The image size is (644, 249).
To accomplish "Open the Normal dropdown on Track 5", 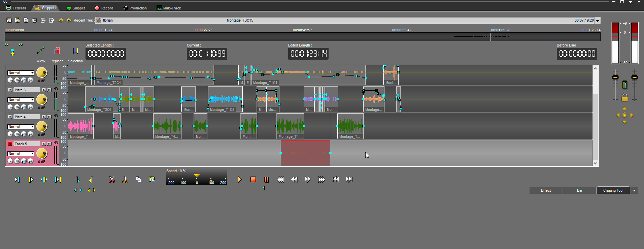I will 21,154.
